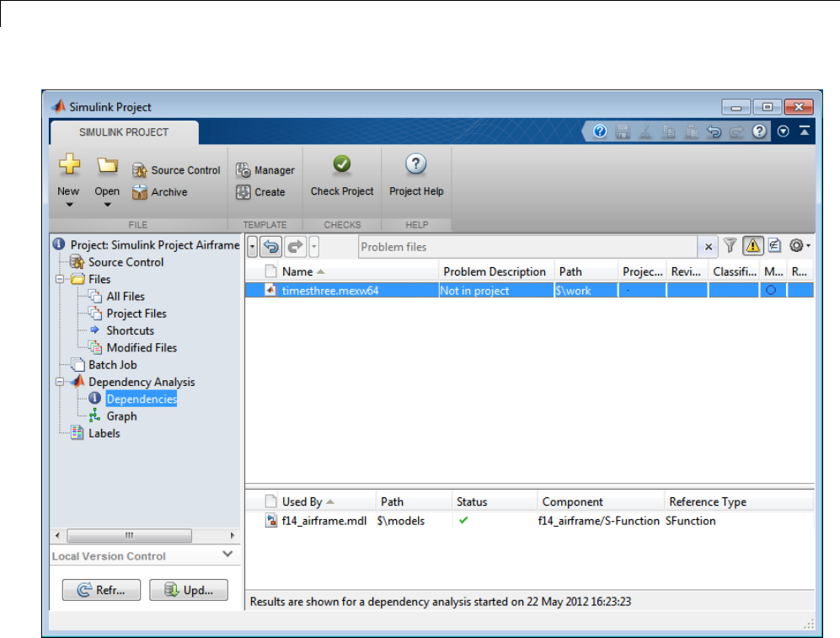Select the Files node in tree
840x638 pixels.
click(x=99, y=279)
